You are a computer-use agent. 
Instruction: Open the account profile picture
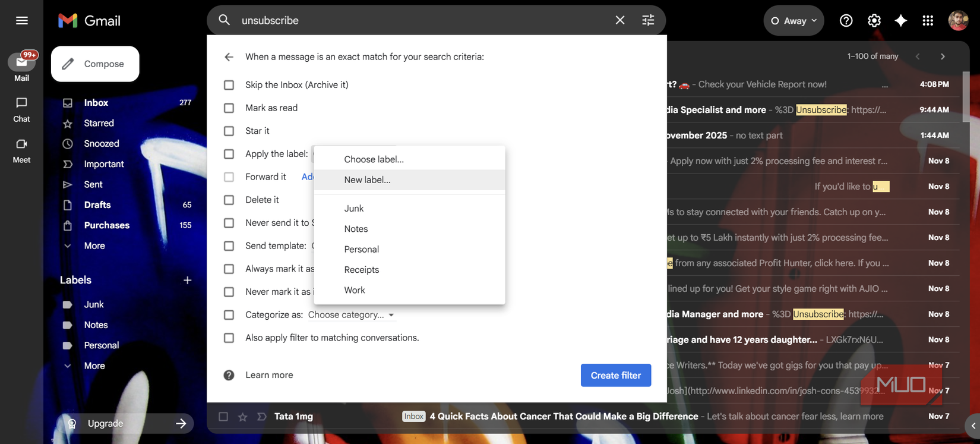[x=958, y=21]
